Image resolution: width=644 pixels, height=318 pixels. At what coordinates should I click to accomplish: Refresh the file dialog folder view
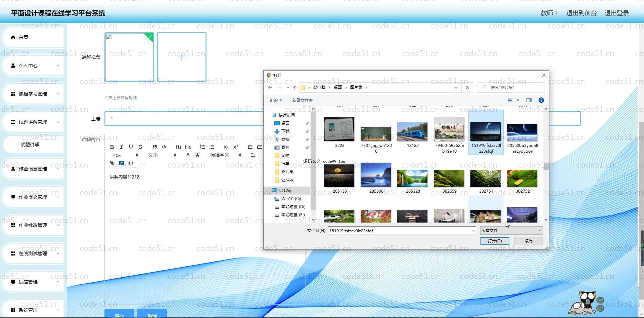(467, 88)
